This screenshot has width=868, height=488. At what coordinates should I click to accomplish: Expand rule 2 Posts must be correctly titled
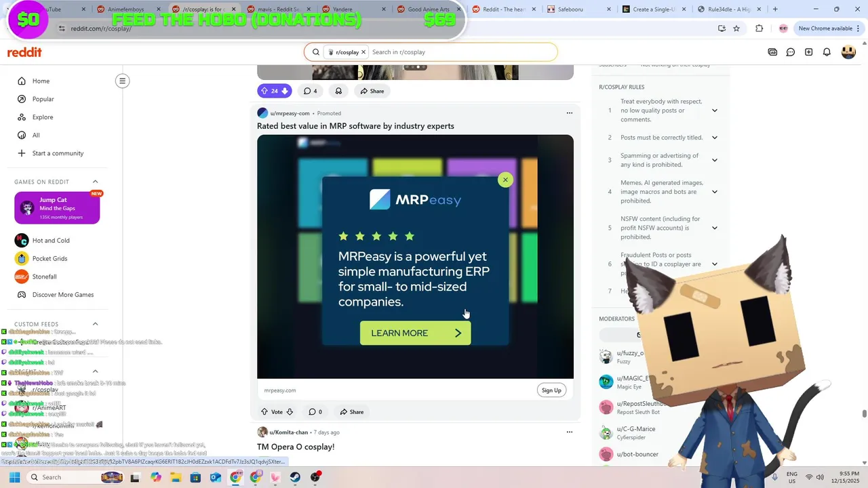click(x=714, y=138)
